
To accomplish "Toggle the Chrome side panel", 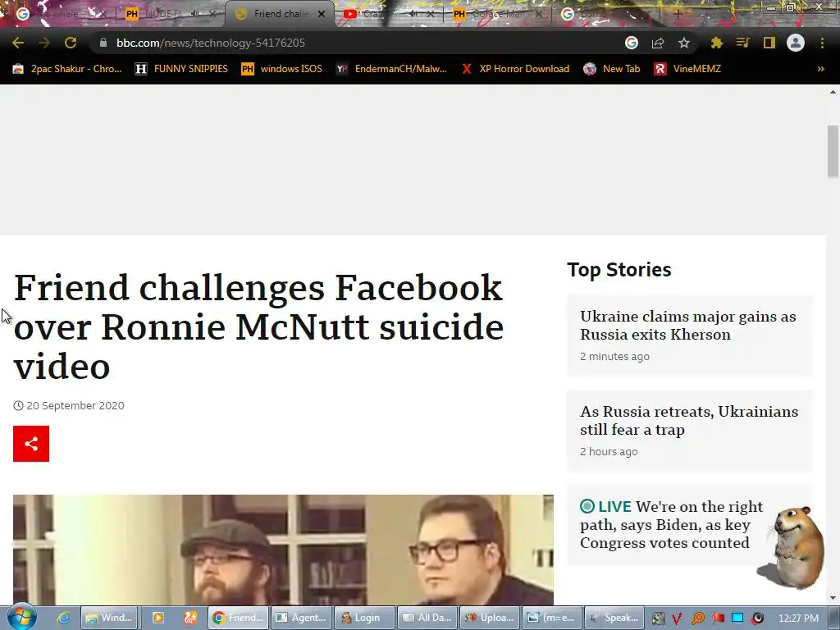I will [x=769, y=43].
